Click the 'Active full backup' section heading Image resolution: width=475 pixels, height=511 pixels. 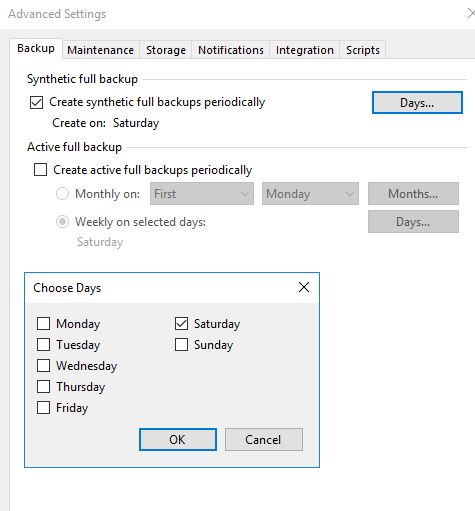click(x=74, y=147)
